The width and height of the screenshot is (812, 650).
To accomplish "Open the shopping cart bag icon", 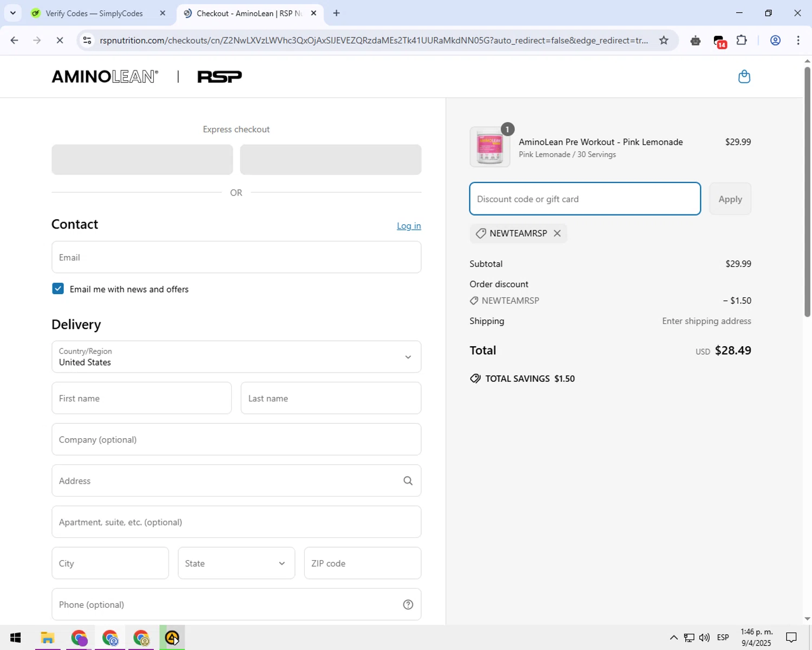I will [x=744, y=76].
